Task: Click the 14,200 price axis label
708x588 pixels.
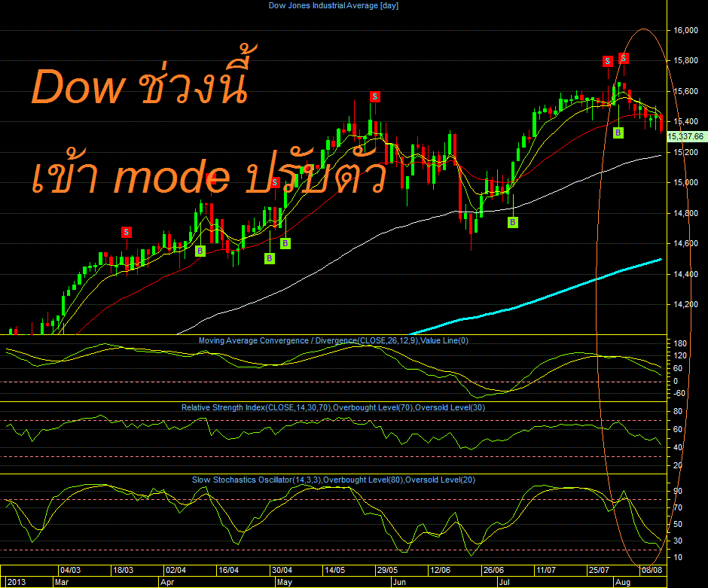Action: coord(685,304)
